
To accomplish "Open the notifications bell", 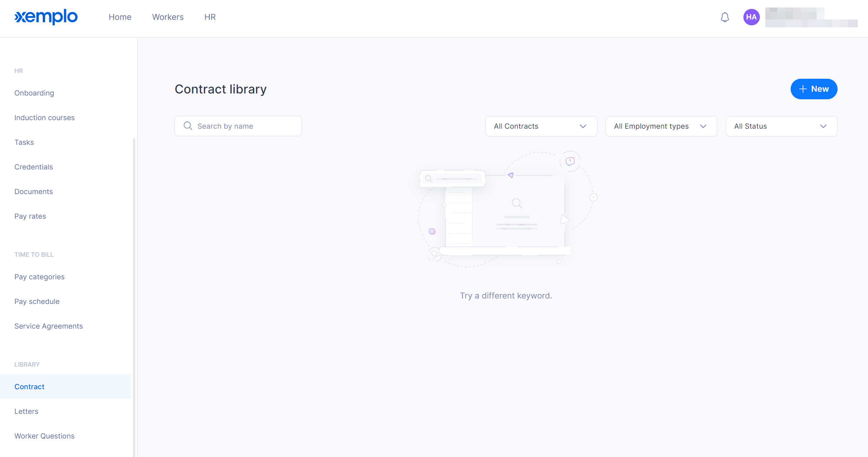I will pos(725,17).
